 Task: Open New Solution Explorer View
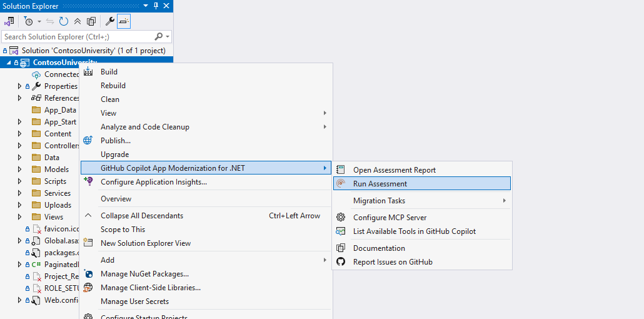point(205,243)
